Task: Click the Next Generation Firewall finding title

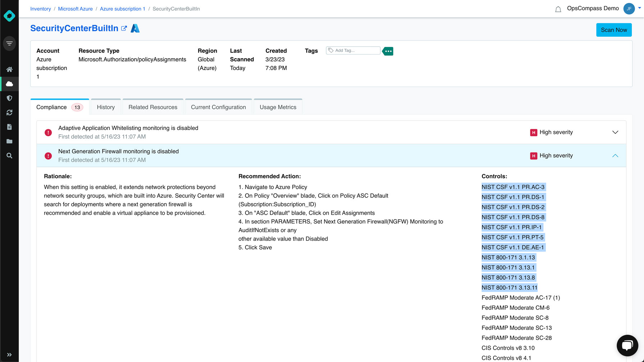Action: [119, 152]
